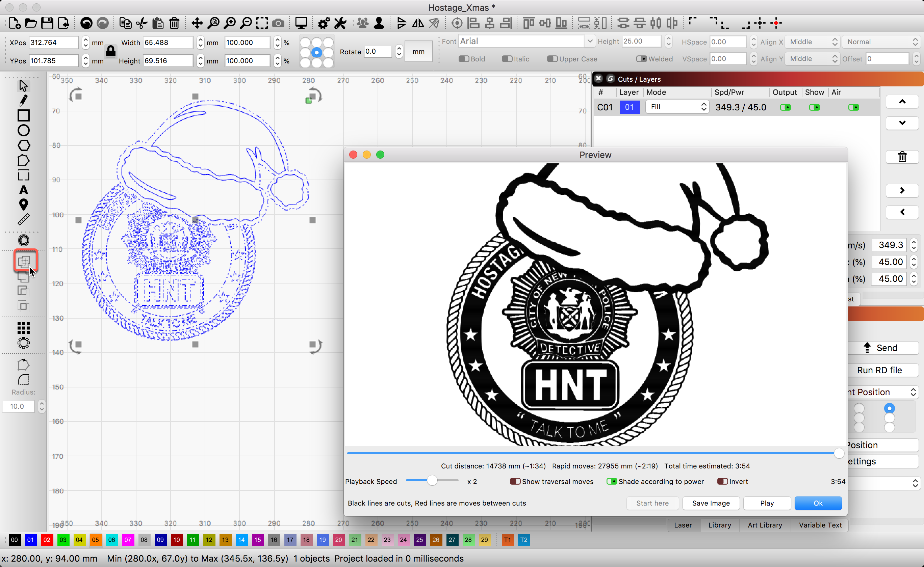Image resolution: width=924 pixels, height=567 pixels.
Task: Click the Run RD file button
Action: click(882, 370)
